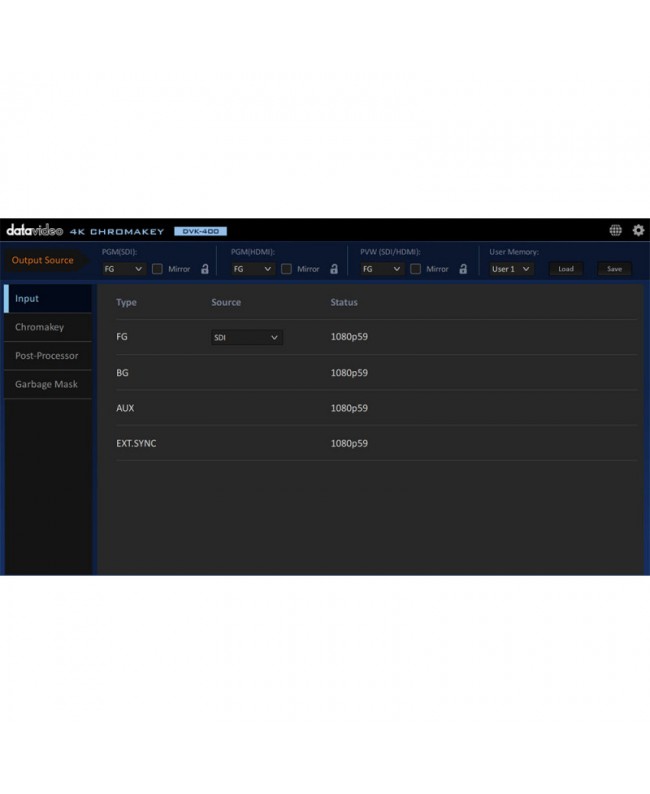Click the Type column header
Screen dimensions: 650x794
pyautogui.click(x=127, y=302)
